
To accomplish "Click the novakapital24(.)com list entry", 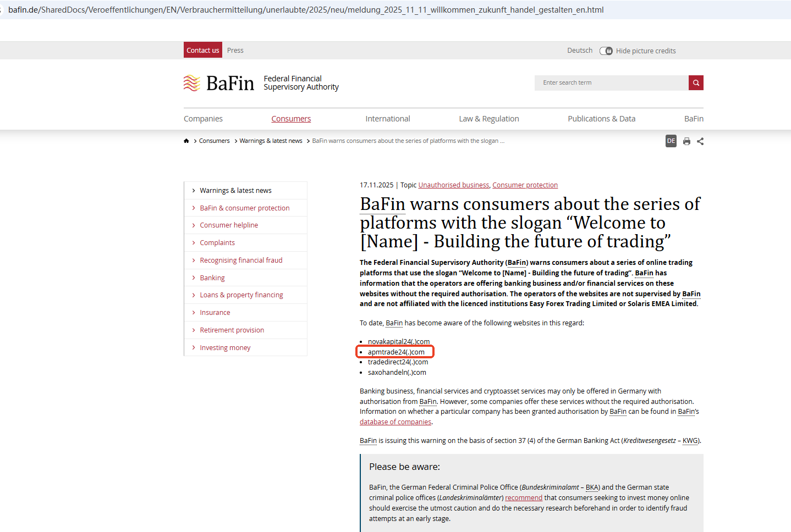I will [x=399, y=342].
